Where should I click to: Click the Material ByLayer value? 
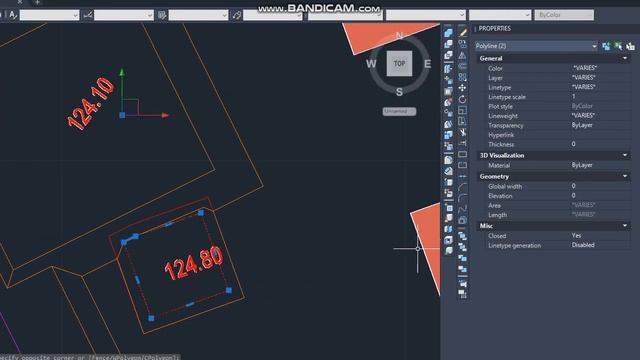click(x=582, y=165)
